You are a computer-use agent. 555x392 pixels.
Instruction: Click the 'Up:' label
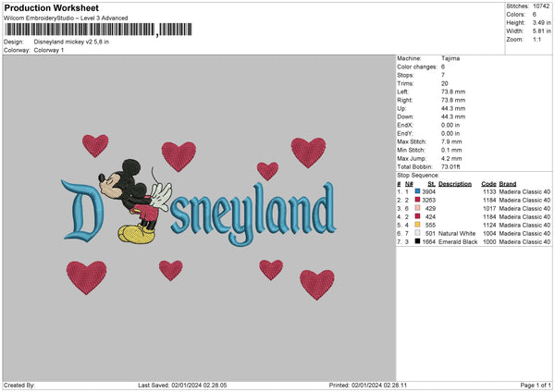pyautogui.click(x=401, y=108)
